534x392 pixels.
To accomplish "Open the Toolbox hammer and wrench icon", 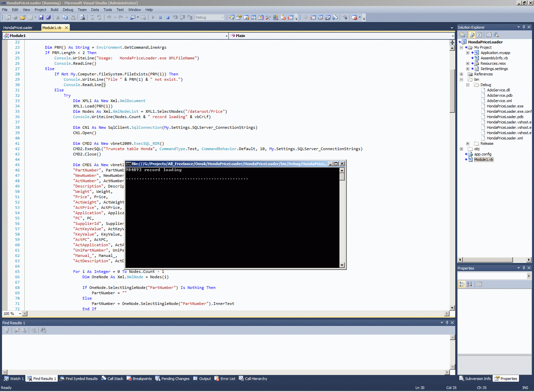I will click(268, 17).
